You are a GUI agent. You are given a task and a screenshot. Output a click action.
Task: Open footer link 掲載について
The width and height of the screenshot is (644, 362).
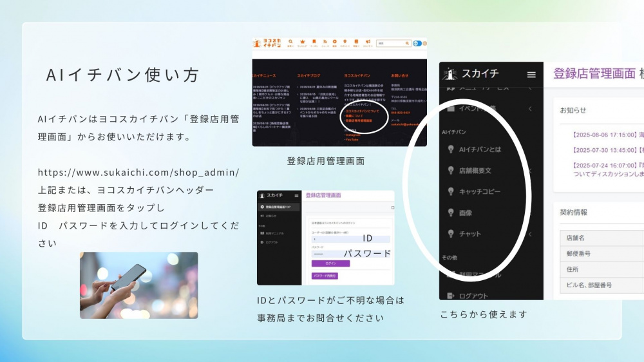(354, 116)
